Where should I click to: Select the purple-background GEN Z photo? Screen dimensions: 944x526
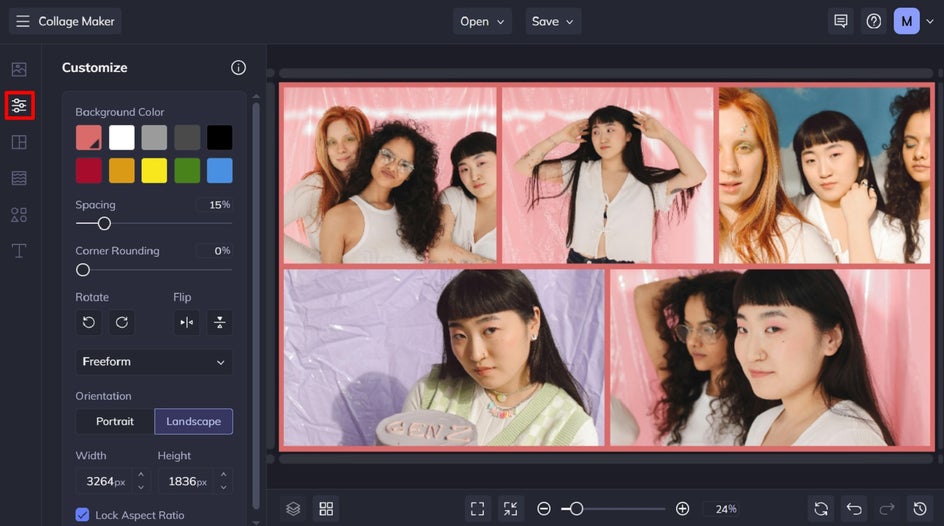(x=444, y=357)
